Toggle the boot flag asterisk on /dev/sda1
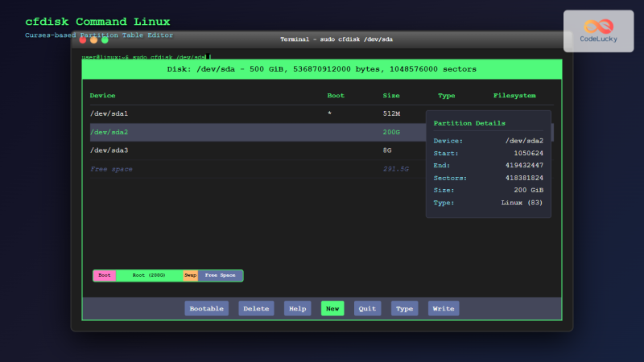The height and width of the screenshot is (362, 644). click(x=329, y=114)
